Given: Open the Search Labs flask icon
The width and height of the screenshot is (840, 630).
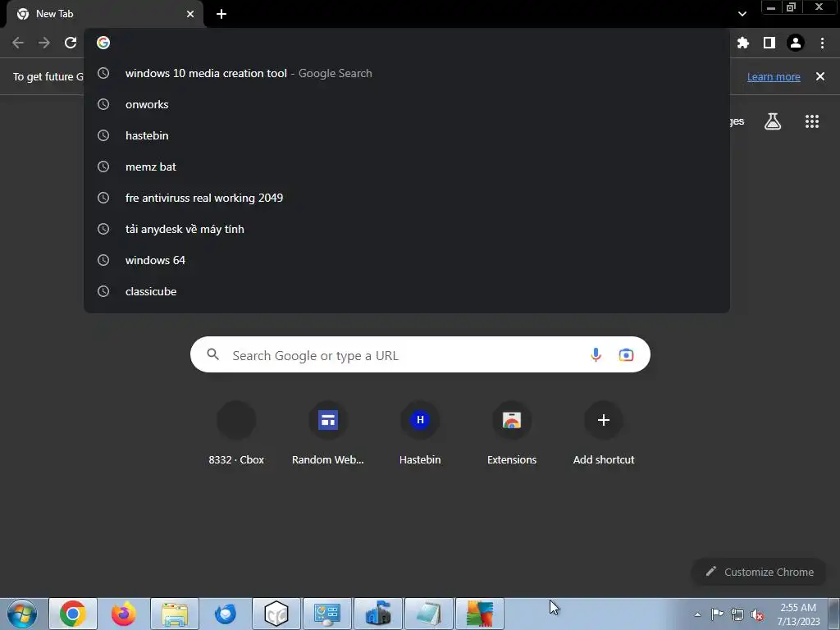Looking at the screenshot, I should click(773, 121).
